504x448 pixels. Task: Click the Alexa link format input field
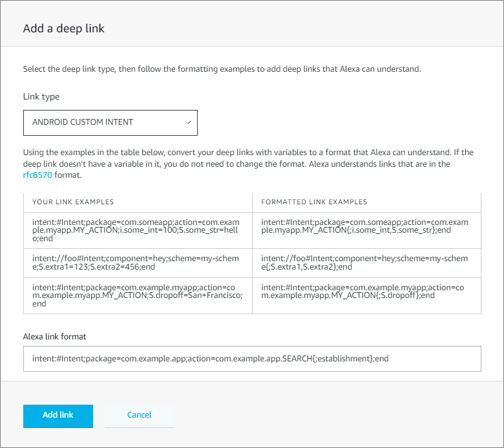(x=252, y=359)
